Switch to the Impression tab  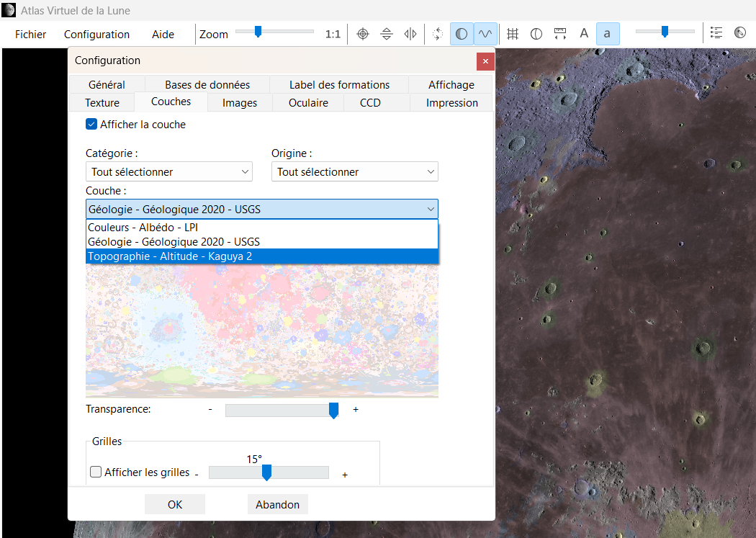451,103
